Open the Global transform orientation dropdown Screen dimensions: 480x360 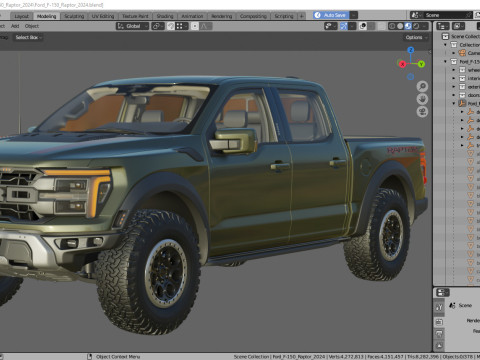[132, 26]
